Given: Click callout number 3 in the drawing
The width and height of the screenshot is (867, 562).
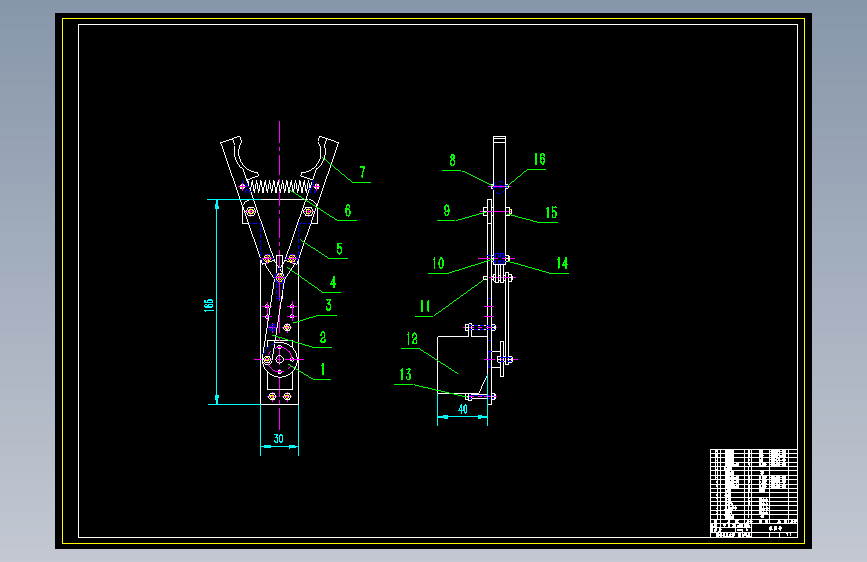Looking at the screenshot, I should tap(328, 305).
